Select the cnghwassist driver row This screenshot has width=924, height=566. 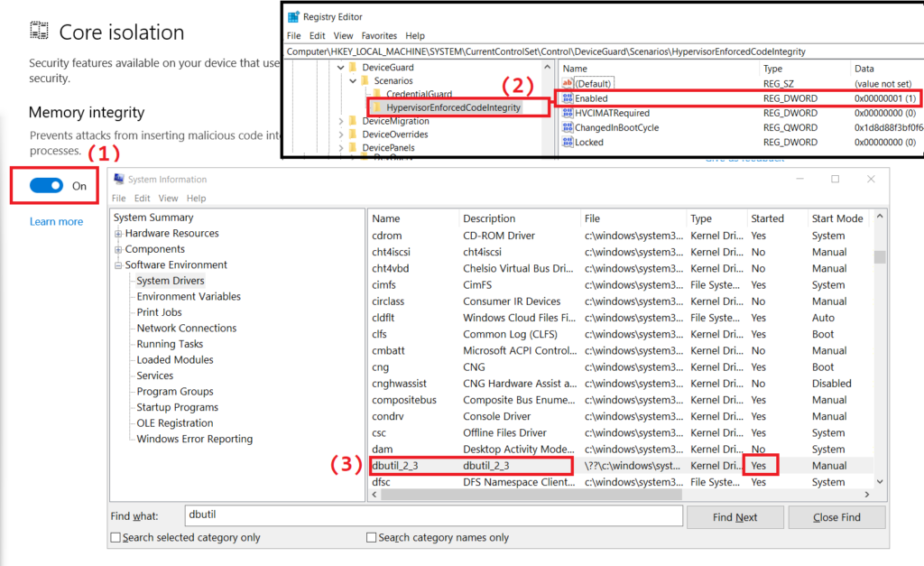[621, 384]
